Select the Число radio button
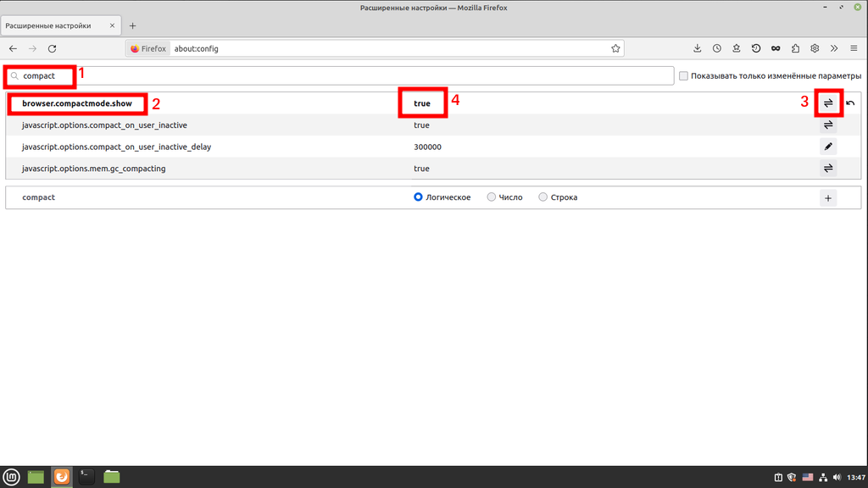Image resolution: width=868 pixels, height=488 pixels. [492, 197]
